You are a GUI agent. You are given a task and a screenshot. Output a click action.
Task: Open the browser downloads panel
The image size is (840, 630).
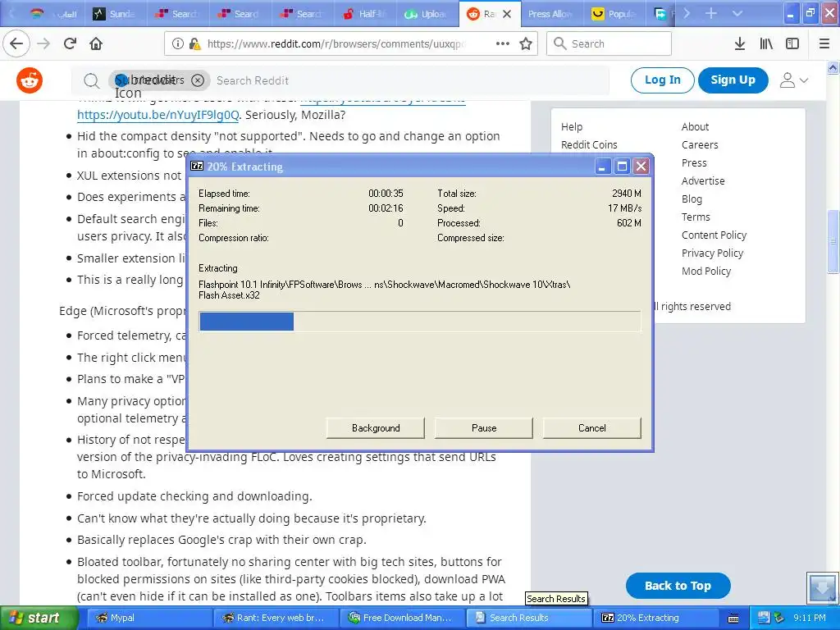click(x=740, y=43)
